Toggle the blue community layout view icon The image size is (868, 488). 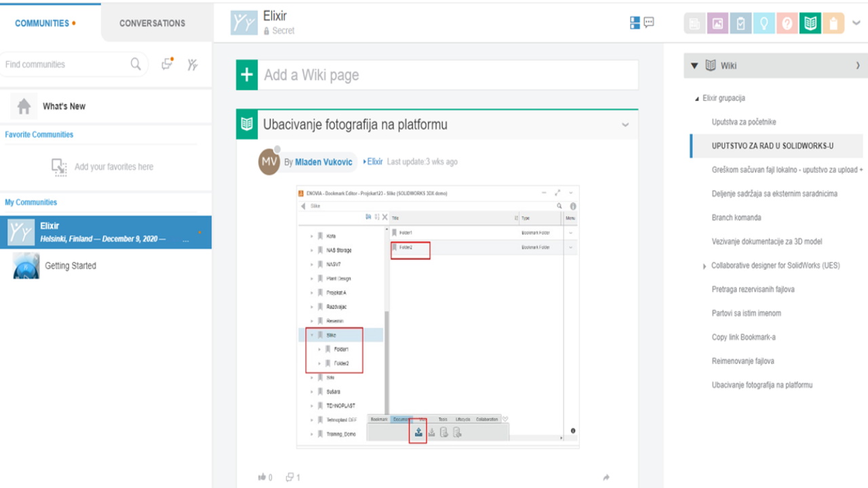click(x=635, y=22)
